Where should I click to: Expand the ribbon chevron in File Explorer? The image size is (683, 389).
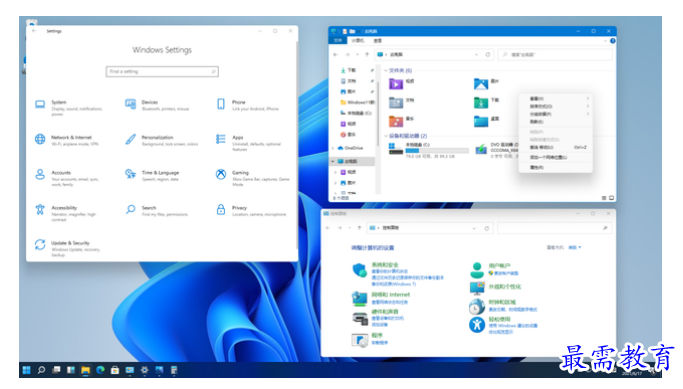click(x=605, y=41)
